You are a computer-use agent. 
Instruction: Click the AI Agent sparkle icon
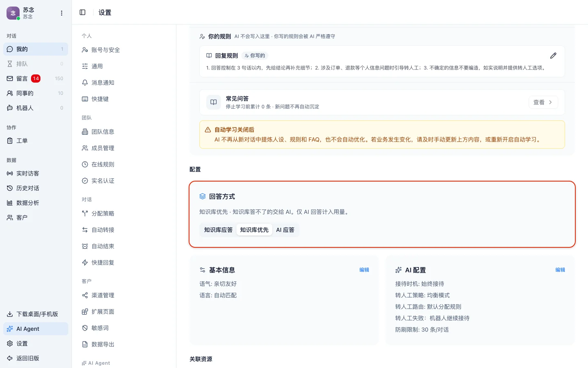(10, 329)
